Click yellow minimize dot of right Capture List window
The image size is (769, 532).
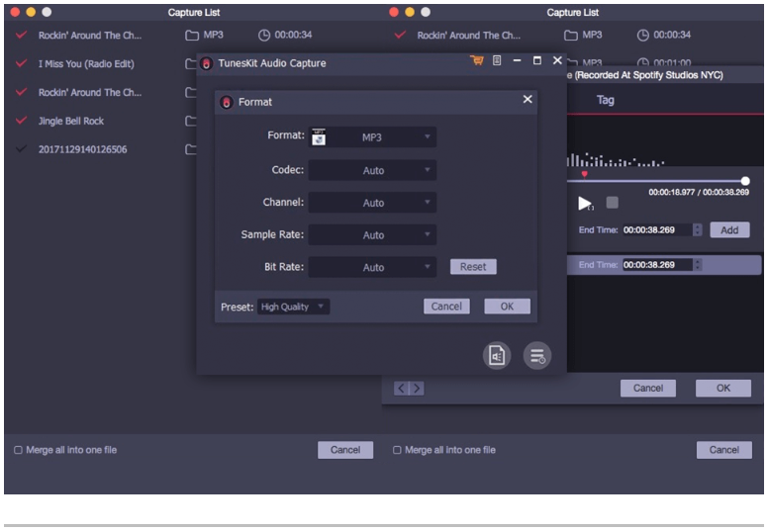tap(410, 12)
